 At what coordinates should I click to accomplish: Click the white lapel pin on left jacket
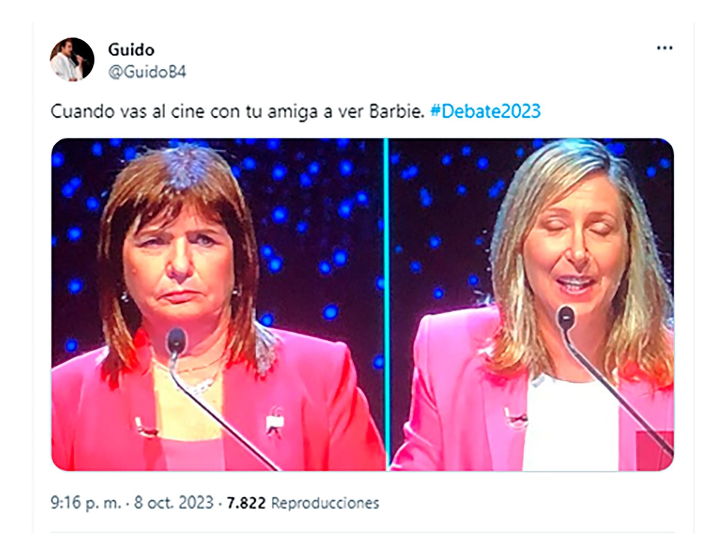pos(272,421)
